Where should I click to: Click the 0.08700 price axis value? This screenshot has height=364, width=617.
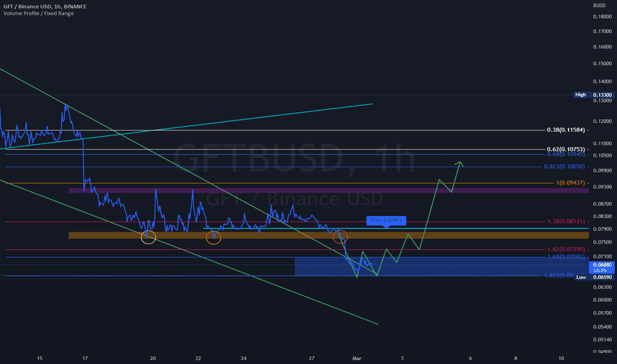[602, 204]
